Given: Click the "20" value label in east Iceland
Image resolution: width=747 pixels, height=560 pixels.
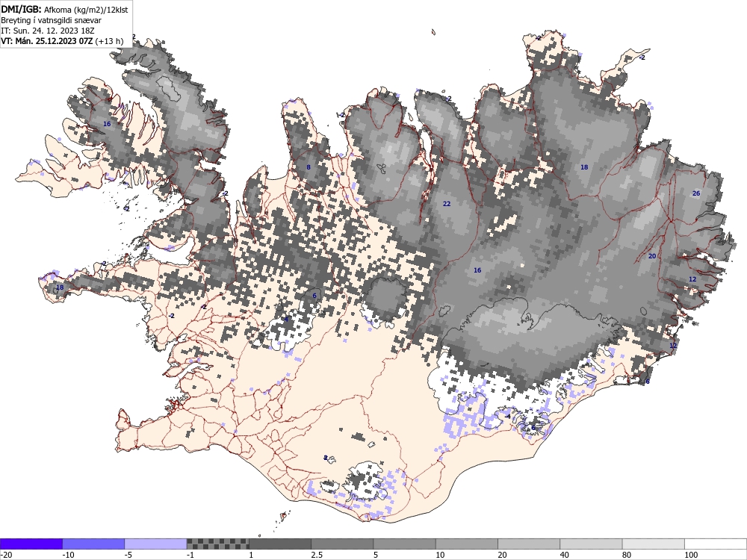Looking at the screenshot, I should [652, 255].
